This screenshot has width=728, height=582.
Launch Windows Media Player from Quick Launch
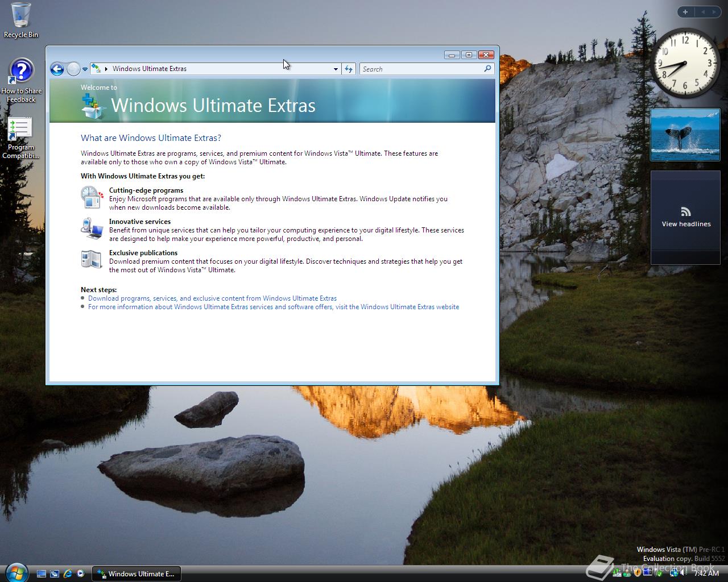point(81,574)
